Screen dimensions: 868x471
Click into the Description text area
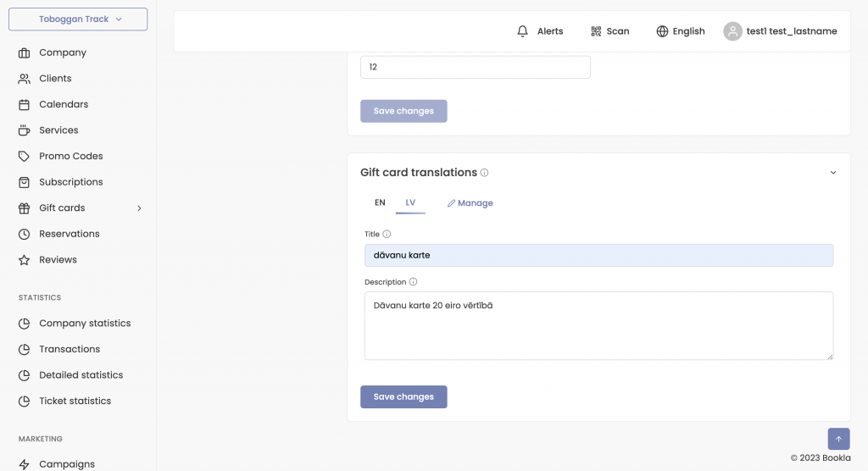point(599,326)
